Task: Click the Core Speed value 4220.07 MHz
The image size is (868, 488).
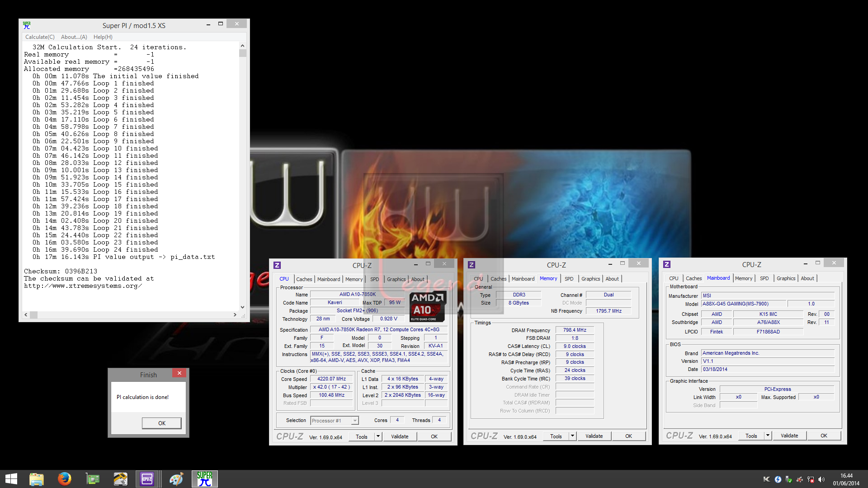Action: (331, 379)
